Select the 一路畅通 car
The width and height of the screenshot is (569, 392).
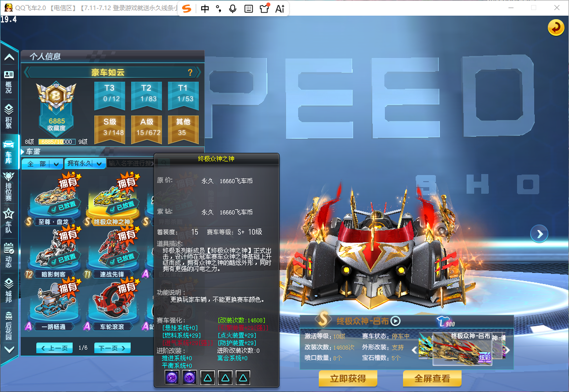pos(53,305)
